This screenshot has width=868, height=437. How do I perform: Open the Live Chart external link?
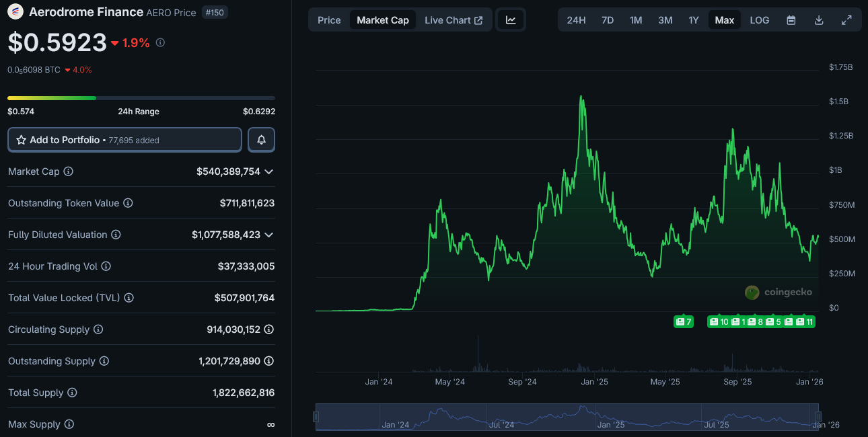[454, 20]
